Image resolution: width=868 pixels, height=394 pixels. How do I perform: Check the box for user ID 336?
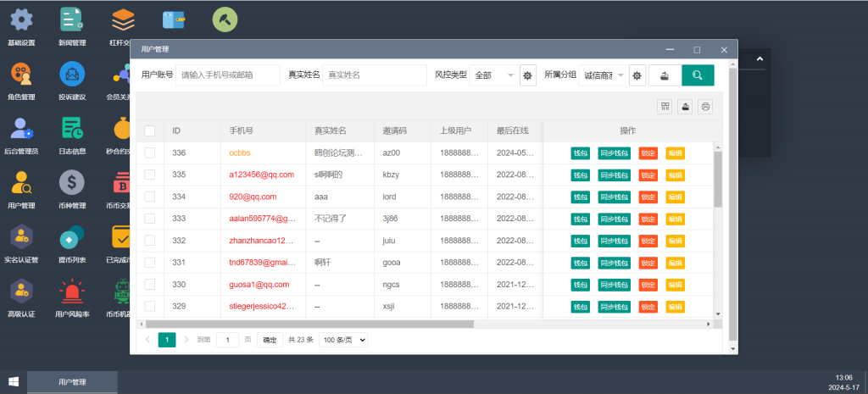(149, 153)
